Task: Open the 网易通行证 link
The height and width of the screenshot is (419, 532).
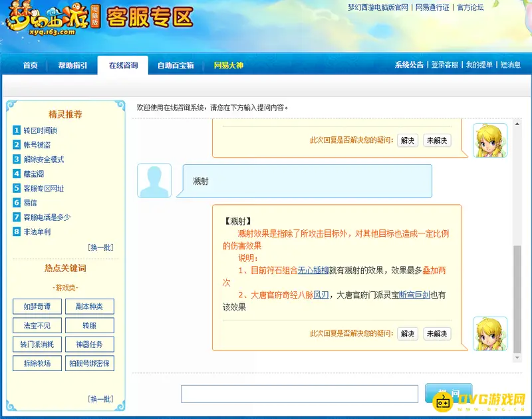Action: coord(432,7)
